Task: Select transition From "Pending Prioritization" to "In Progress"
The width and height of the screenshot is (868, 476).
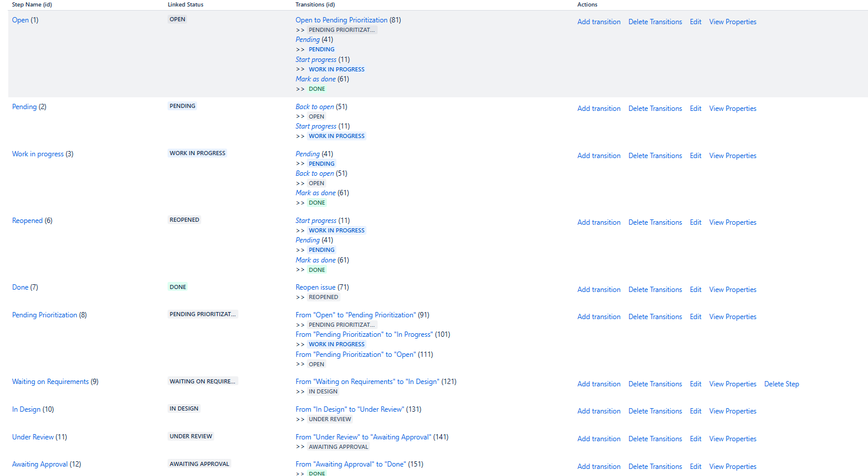Action: coord(365,334)
